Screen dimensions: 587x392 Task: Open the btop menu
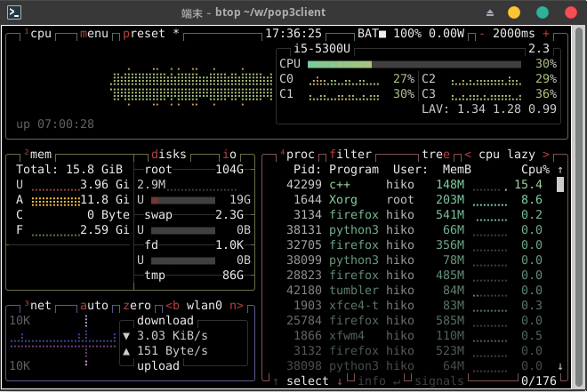coord(94,34)
